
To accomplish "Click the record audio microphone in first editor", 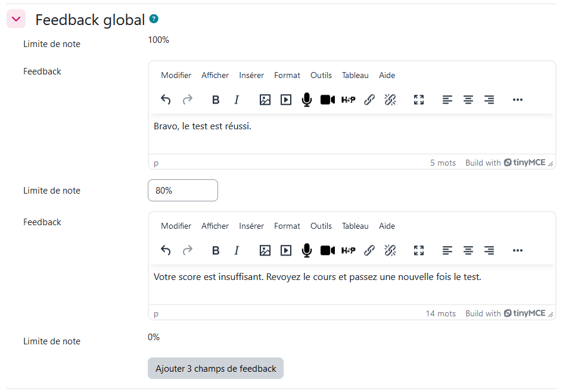I will [306, 100].
